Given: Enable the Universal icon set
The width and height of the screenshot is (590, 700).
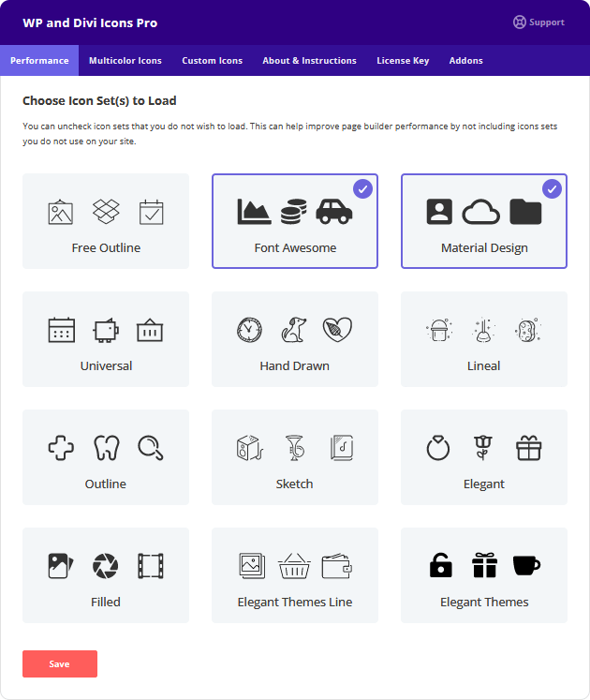Looking at the screenshot, I should (106, 339).
